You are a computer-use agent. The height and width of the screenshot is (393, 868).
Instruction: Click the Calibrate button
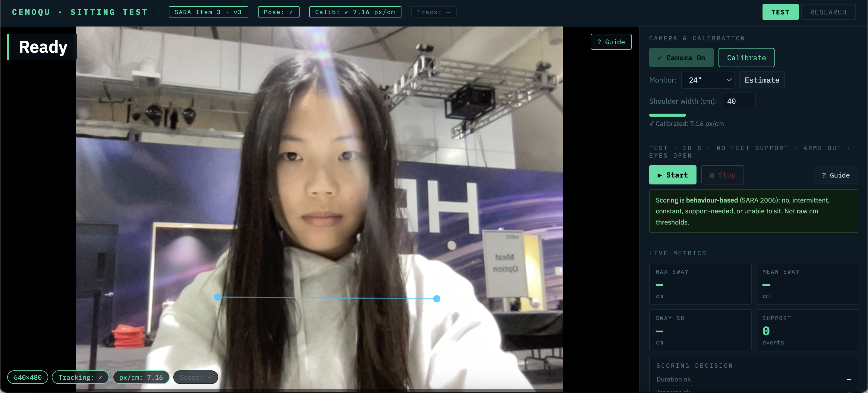746,58
